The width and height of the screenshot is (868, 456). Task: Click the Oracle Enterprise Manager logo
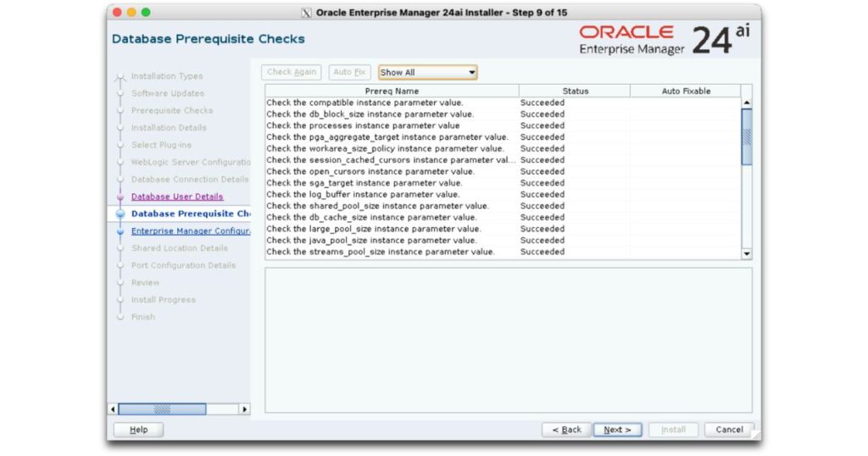coord(665,41)
